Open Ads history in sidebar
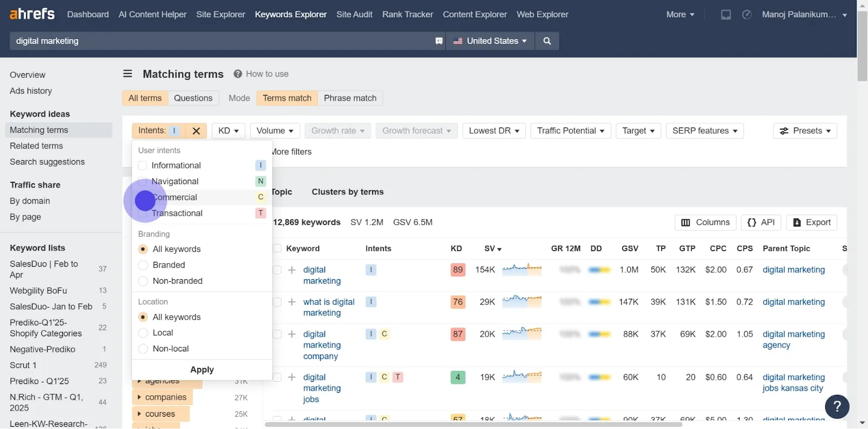The height and width of the screenshot is (429, 868). click(31, 91)
